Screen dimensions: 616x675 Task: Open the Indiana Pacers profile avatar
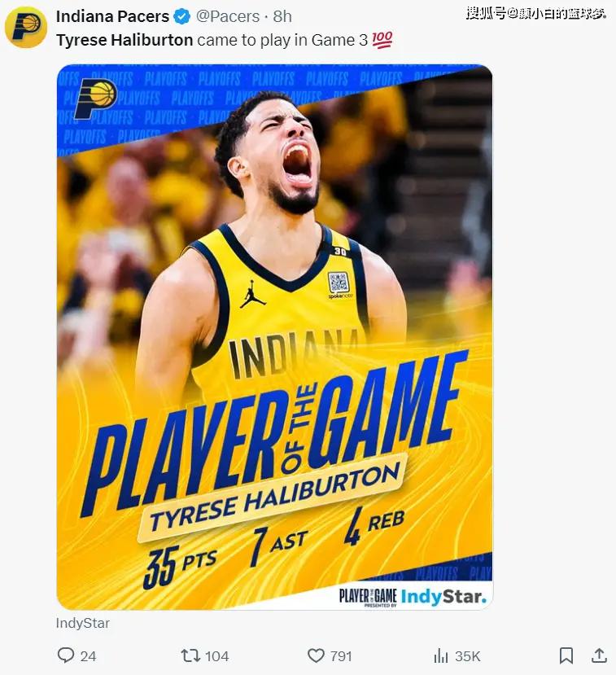click(26, 27)
